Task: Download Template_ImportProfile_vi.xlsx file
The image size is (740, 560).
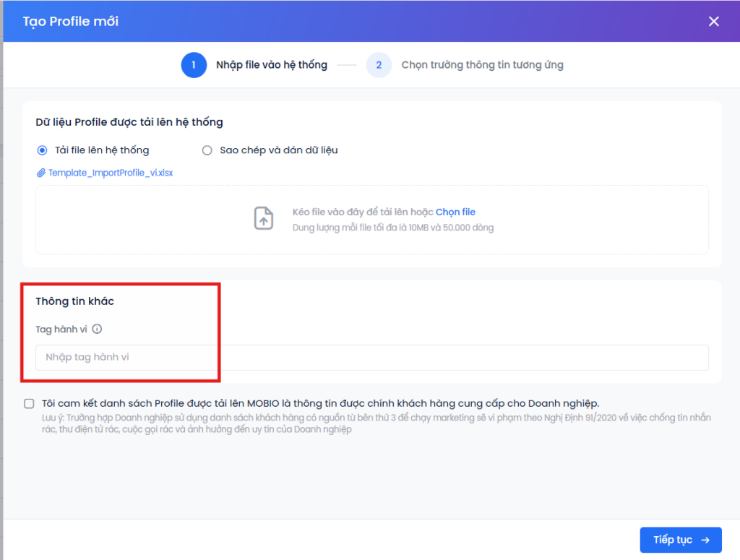Action: tap(111, 173)
